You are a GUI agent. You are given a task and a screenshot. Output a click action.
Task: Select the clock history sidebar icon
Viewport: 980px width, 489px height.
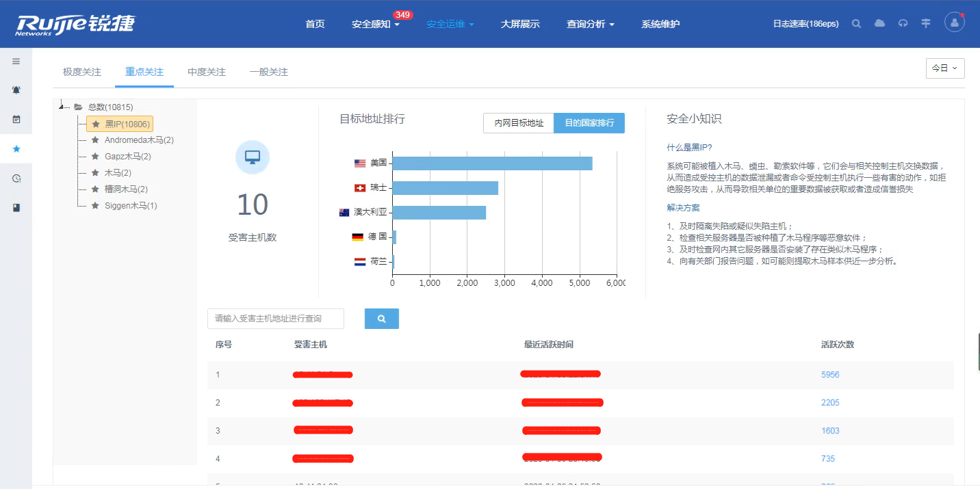tap(16, 179)
